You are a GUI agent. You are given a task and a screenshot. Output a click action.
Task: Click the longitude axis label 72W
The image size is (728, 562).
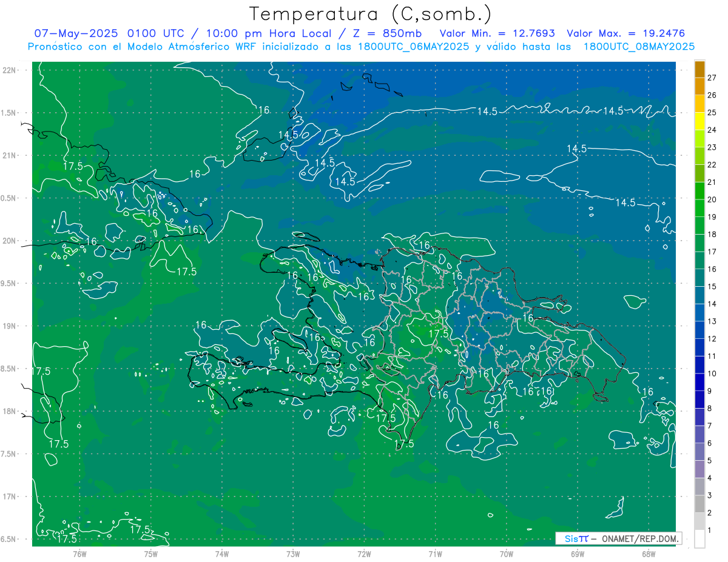click(364, 554)
